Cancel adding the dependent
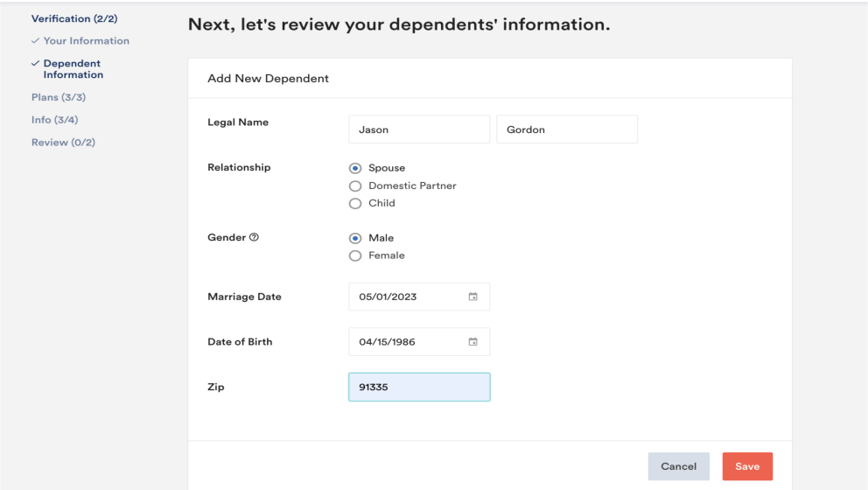 (x=679, y=466)
